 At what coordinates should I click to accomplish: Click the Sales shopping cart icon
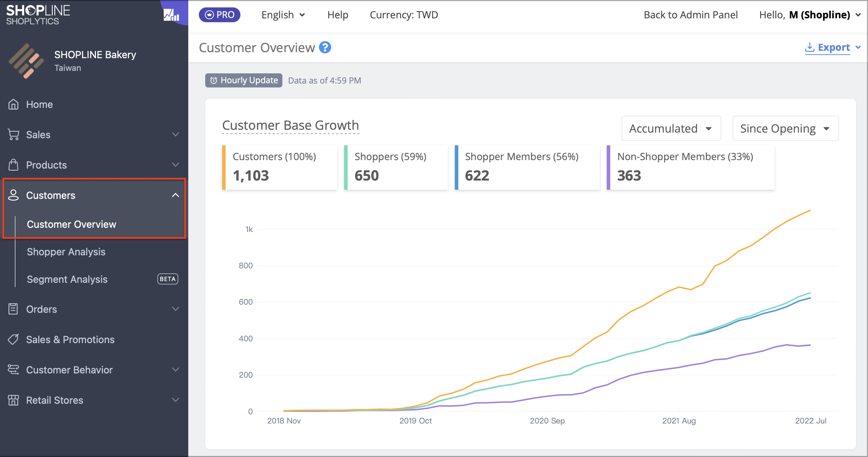pyautogui.click(x=13, y=135)
